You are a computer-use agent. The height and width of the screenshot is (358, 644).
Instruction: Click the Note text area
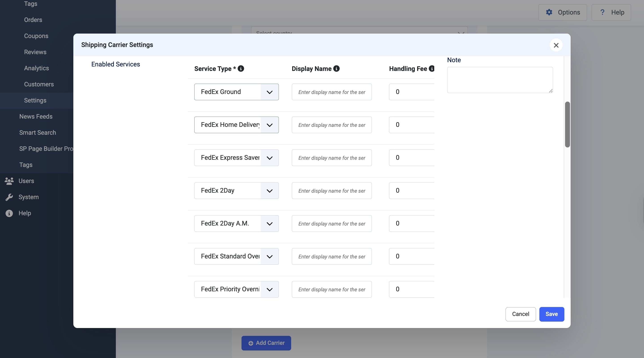click(500, 80)
